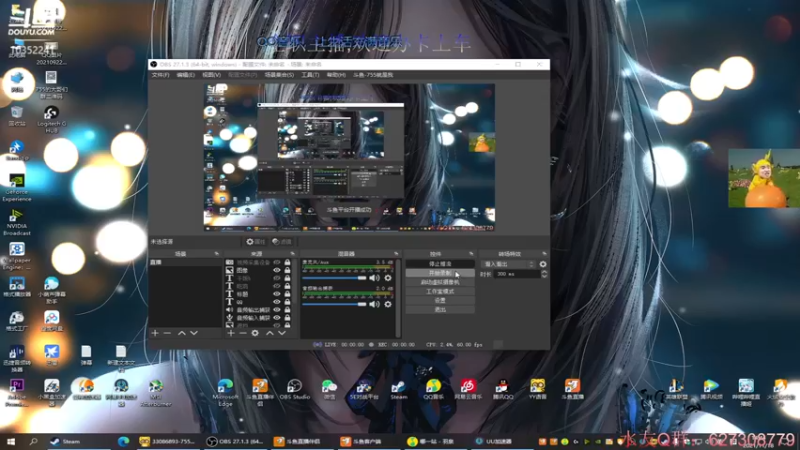Open source properties gear in 来源 panel toolbar
This screenshot has width=800, height=450.
point(255,333)
